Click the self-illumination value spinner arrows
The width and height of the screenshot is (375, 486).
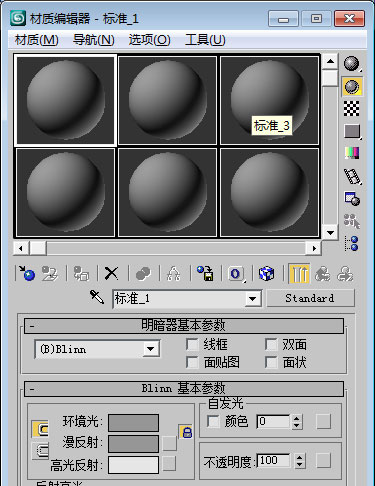[x=297, y=422]
